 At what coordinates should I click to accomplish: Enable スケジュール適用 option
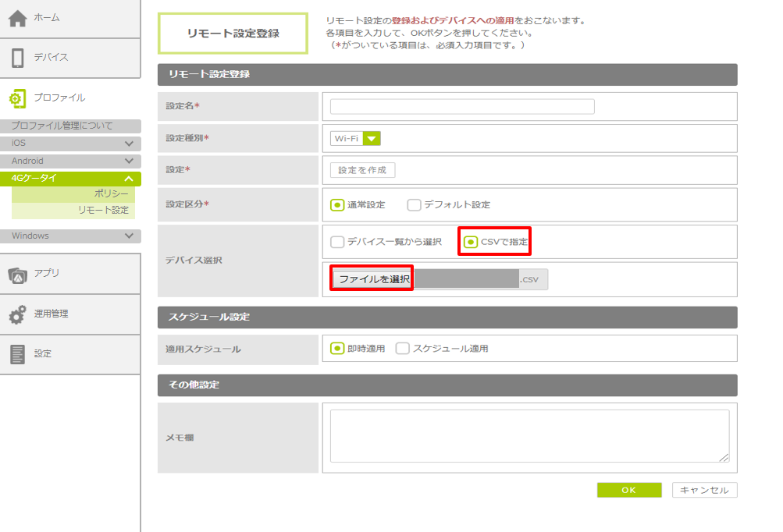coord(403,349)
